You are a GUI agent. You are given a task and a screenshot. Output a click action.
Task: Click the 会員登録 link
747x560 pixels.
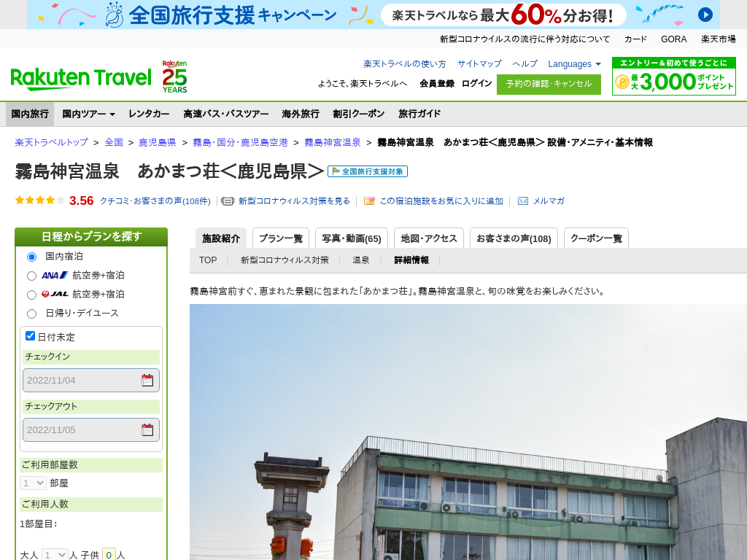[x=437, y=83]
